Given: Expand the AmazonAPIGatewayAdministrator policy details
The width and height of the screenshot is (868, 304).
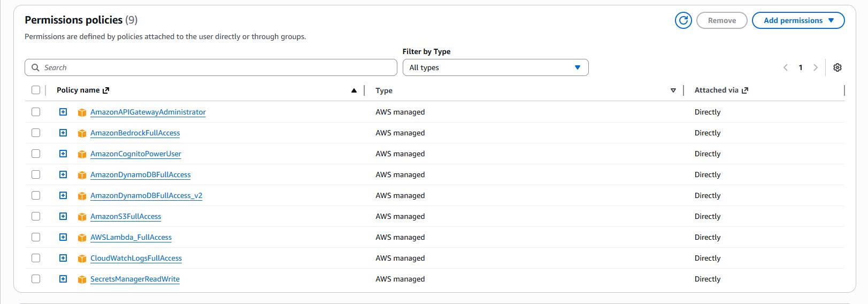Looking at the screenshot, I should [x=63, y=112].
